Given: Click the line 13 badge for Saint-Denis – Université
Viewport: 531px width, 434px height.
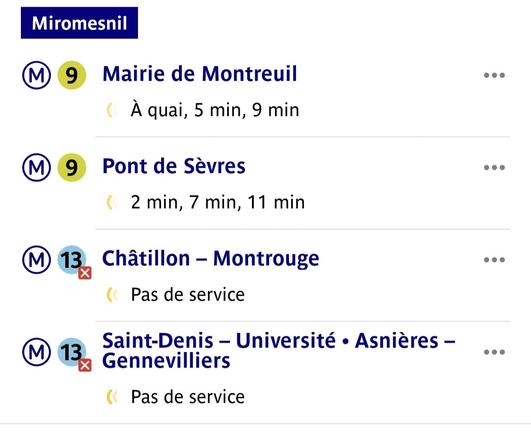Looking at the screenshot, I should 71,352.
